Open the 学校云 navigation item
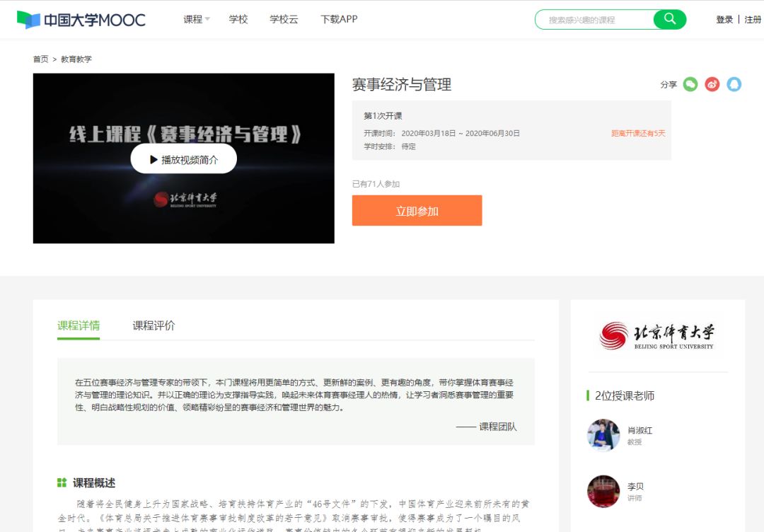The width and height of the screenshot is (764, 532). tap(284, 20)
